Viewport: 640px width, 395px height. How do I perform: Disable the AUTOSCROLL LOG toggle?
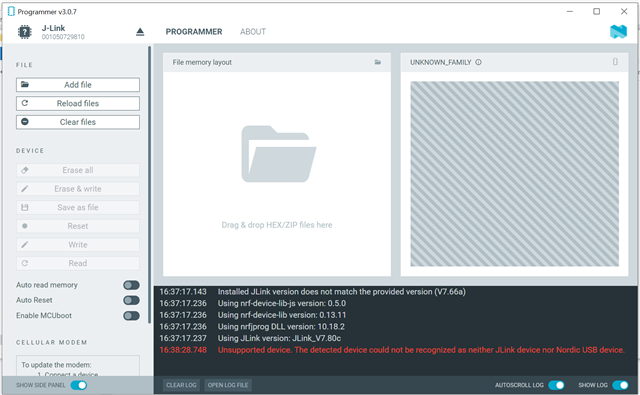tap(556, 385)
